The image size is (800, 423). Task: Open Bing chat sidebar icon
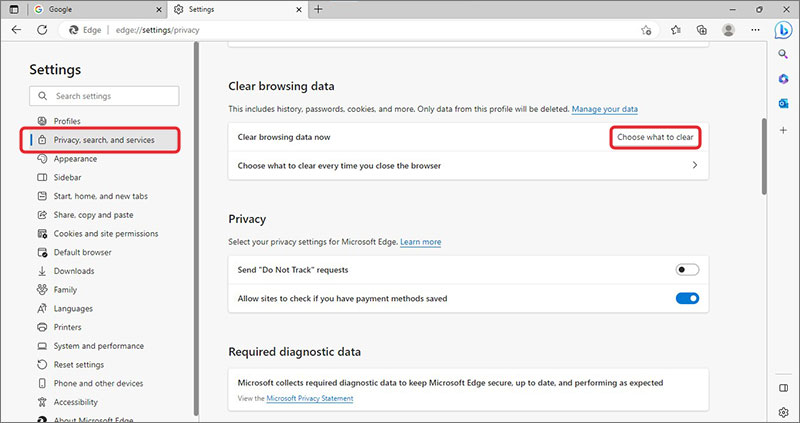[x=783, y=30]
